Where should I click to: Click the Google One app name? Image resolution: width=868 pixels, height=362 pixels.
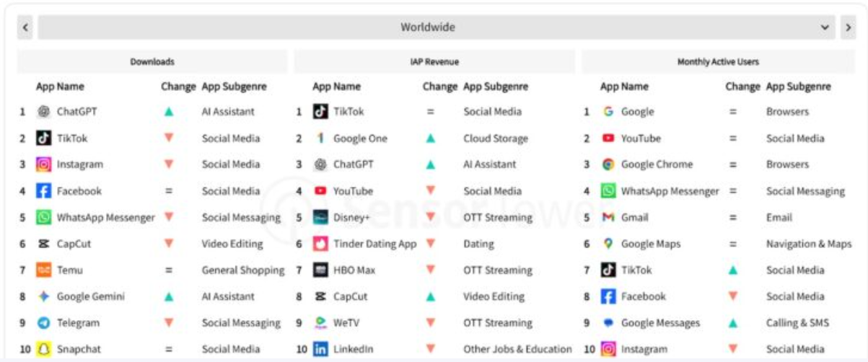coord(360,138)
